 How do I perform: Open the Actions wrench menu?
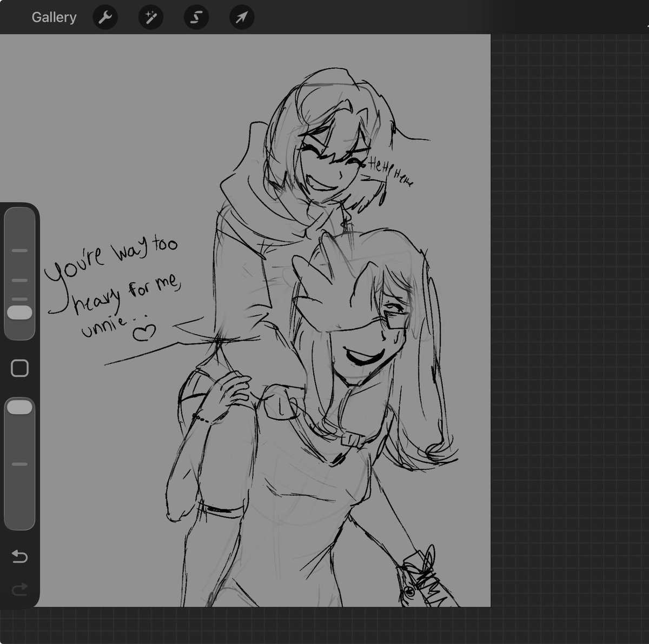coord(105,17)
